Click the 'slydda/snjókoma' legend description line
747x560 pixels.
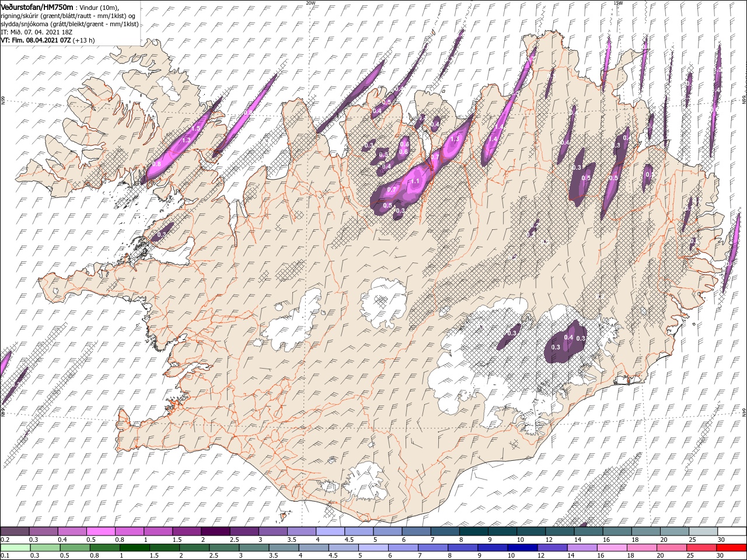click(69, 24)
